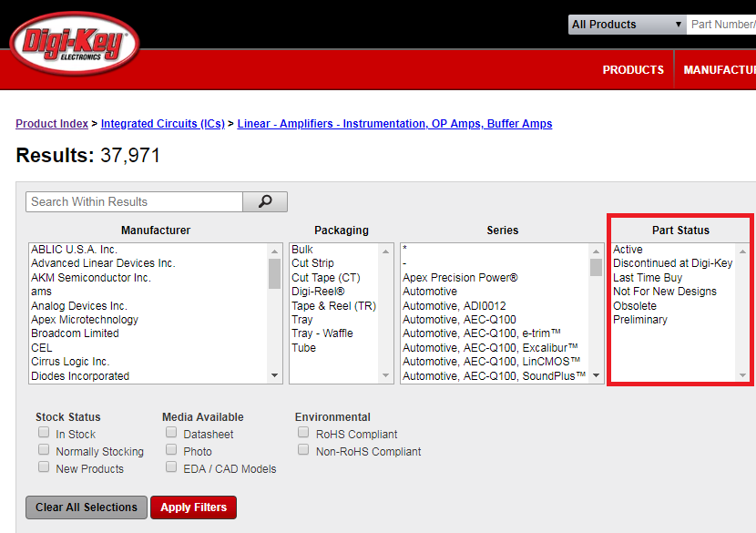Open the PRODUCTS menu
This screenshot has height=533, width=756.
tap(633, 70)
